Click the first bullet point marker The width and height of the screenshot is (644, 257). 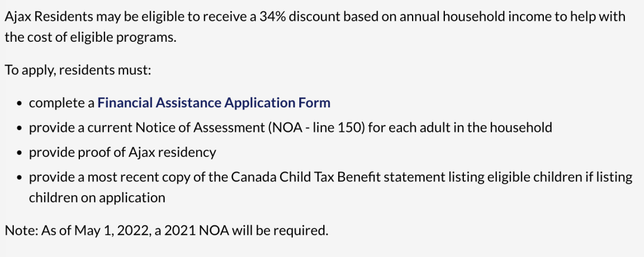(19, 104)
